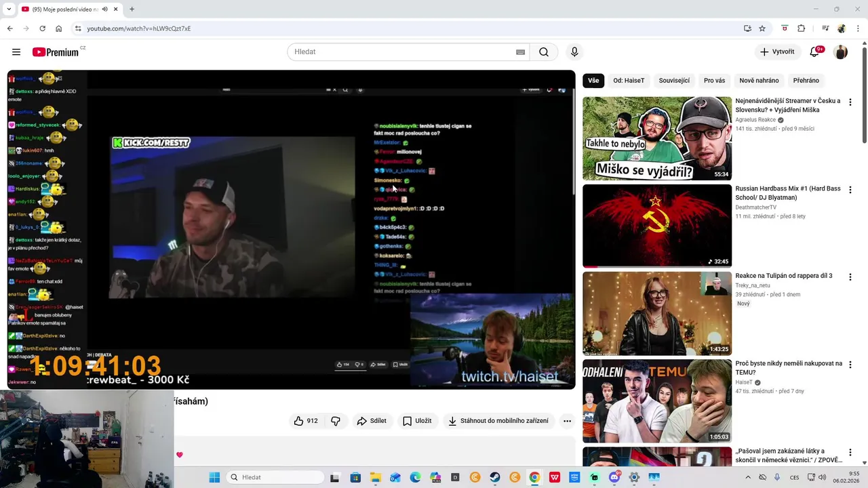Open the Chrome three-dot menu

858,28
